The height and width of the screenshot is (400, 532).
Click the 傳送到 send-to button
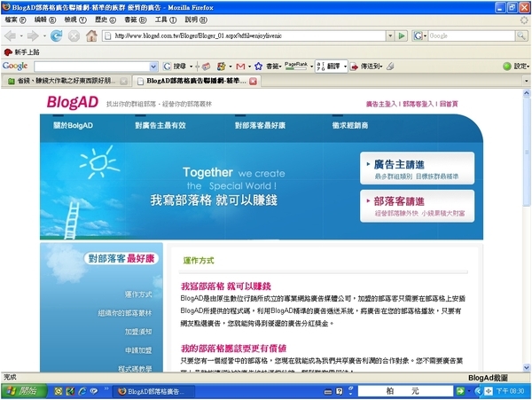365,67
